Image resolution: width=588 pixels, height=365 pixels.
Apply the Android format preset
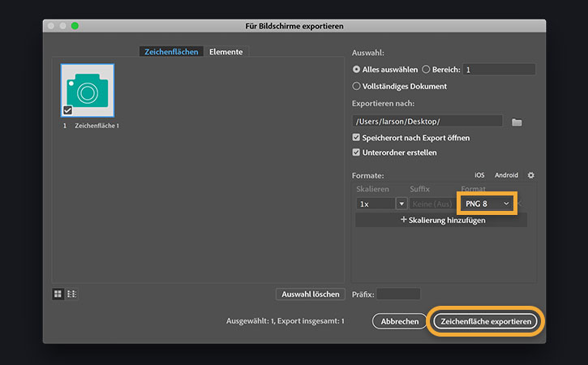pos(506,175)
